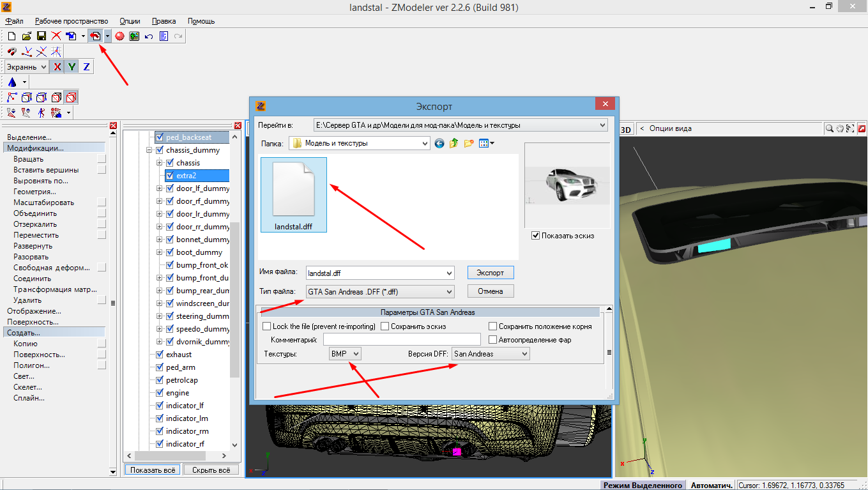The height and width of the screenshot is (490, 868).
Task: Click the Отмена button
Action: point(490,291)
